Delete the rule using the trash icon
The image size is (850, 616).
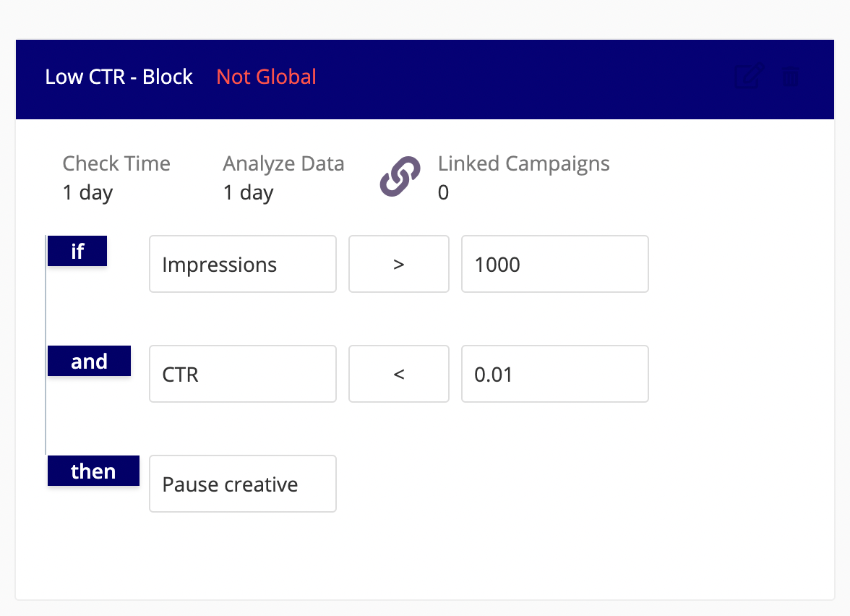pos(791,77)
